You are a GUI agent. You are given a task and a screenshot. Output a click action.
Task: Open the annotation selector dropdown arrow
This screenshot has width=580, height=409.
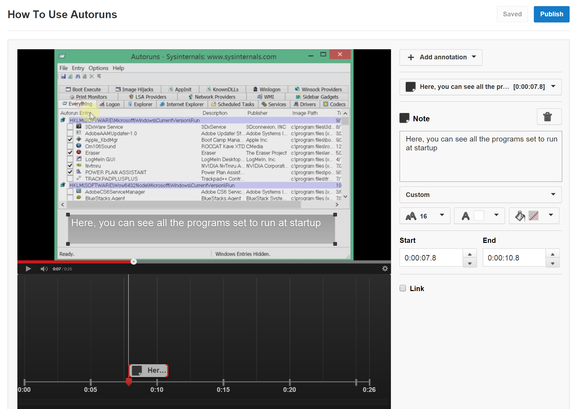click(553, 87)
